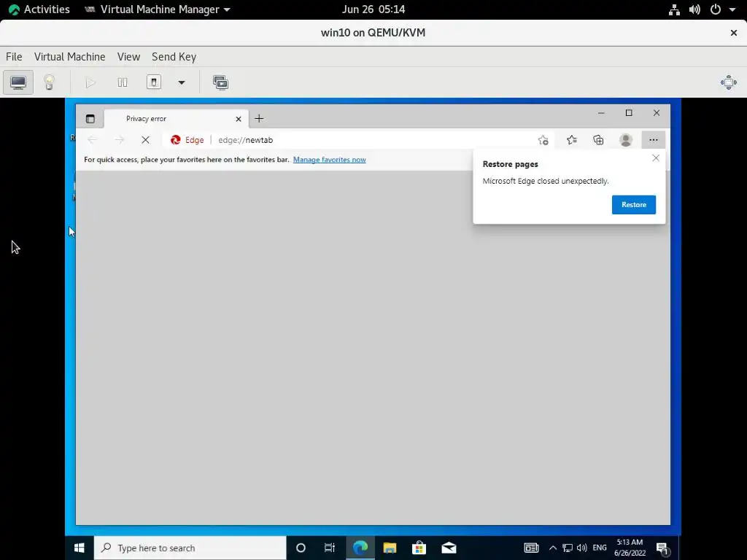Open Edge Settings and more menu
Screen dimensions: 747x560
(653, 140)
